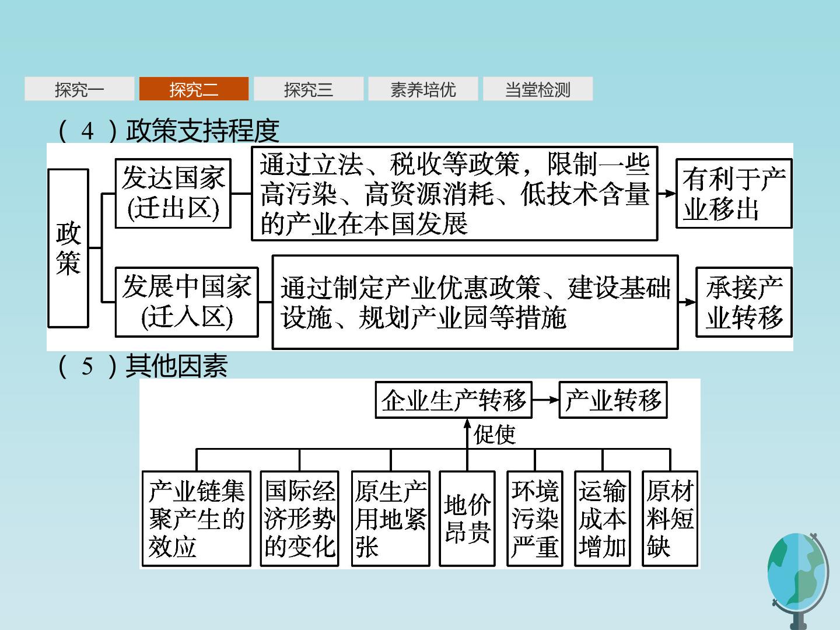Go to the 当堂检测 tab
This screenshot has height=630, width=840.
coord(538,89)
